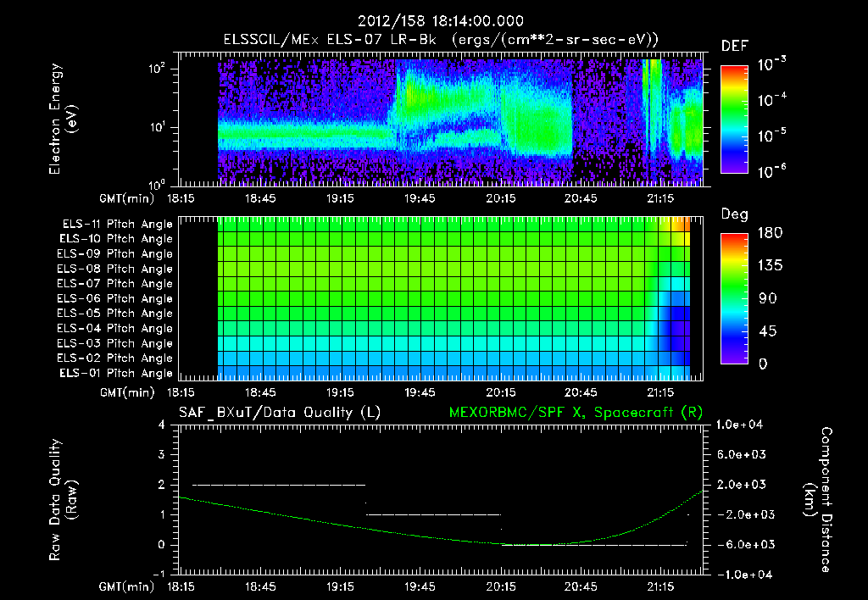
Task: Click the SAF_BXuT/Data Quality (L) legend
Action: pyautogui.click(x=280, y=413)
